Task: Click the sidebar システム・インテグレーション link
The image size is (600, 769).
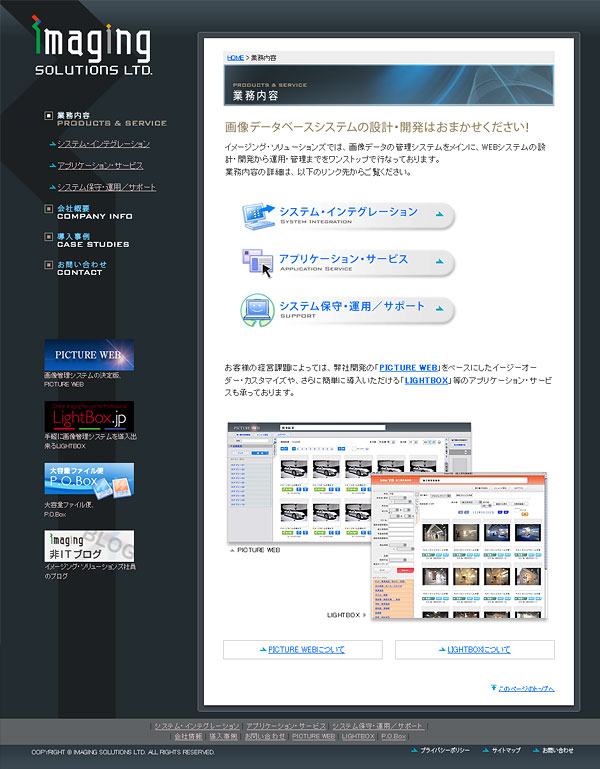Action: (x=103, y=144)
